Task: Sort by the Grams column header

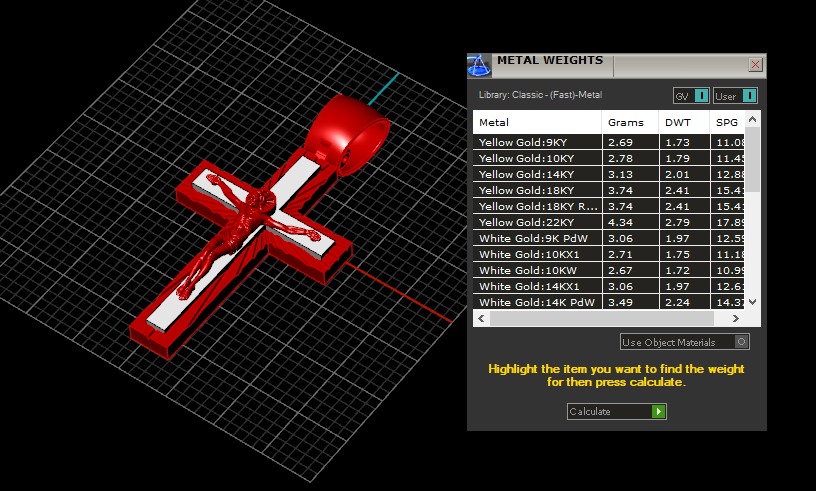Action: pos(630,122)
